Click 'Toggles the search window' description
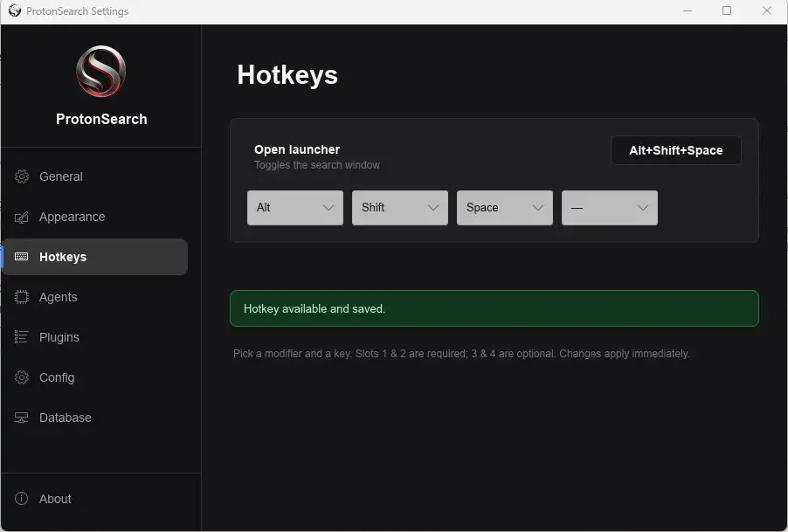 317,165
